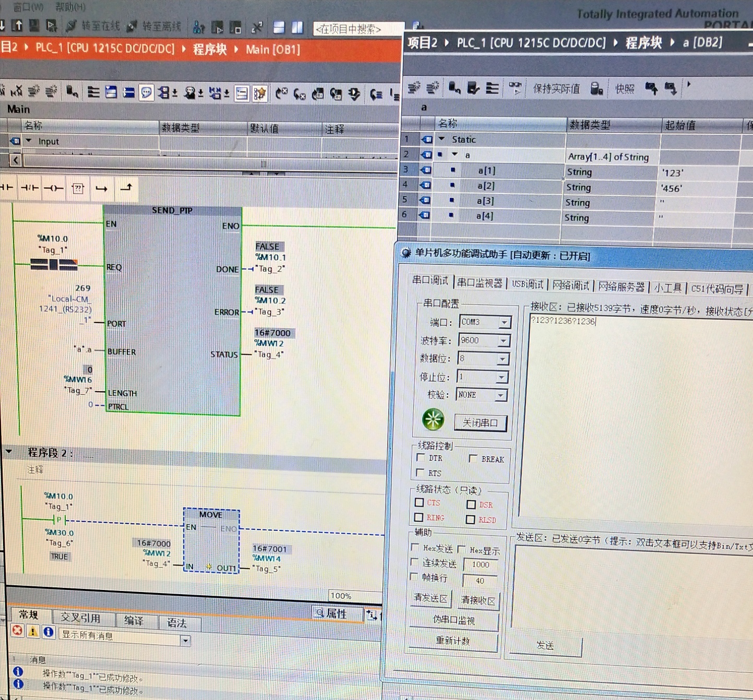Switch to the 串口监视器 tab
Image resolution: width=753 pixels, height=700 pixels.
[x=480, y=283]
